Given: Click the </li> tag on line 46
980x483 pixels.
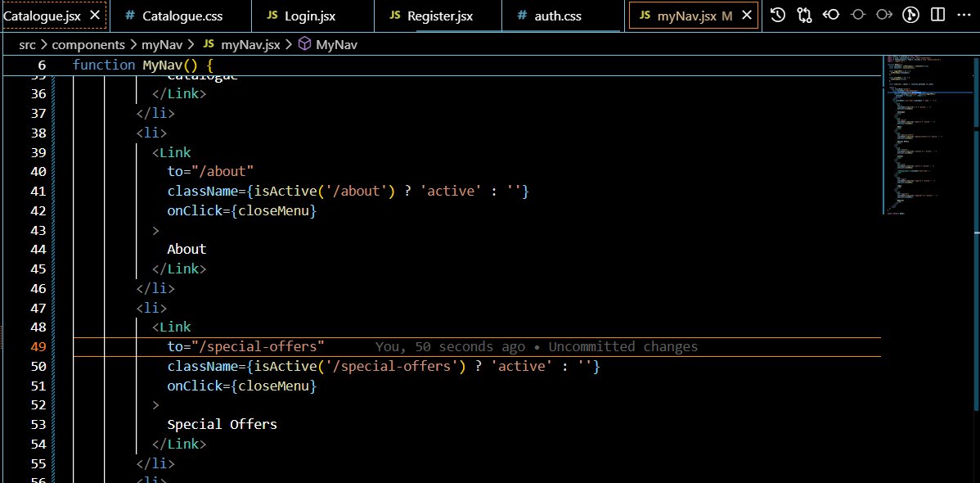Looking at the screenshot, I should (155, 288).
